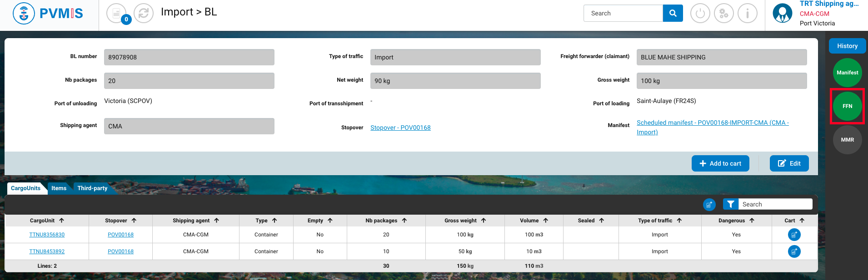Add container TTNU8356830 to cart
Screen dimensions: 868x280
point(794,235)
